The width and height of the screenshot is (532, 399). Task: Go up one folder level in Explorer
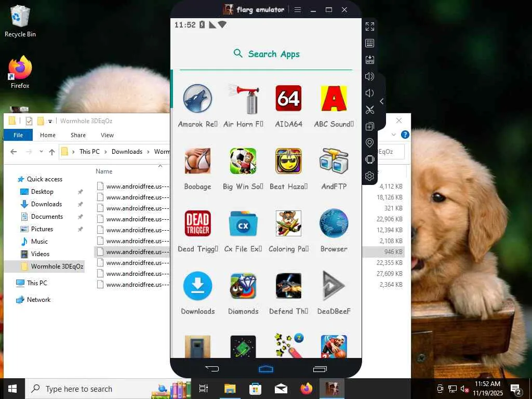(x=52, y=152)
